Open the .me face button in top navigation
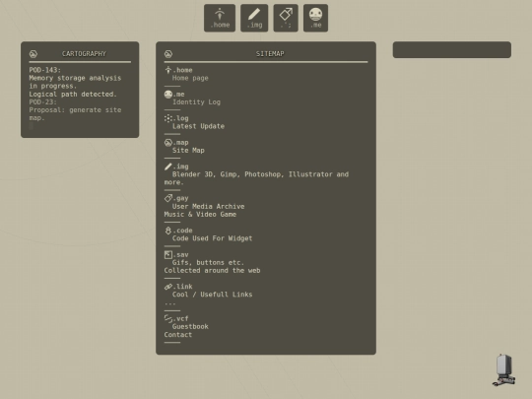The width and height of the screenshot is (532, 399). click(x=315, y=18)
